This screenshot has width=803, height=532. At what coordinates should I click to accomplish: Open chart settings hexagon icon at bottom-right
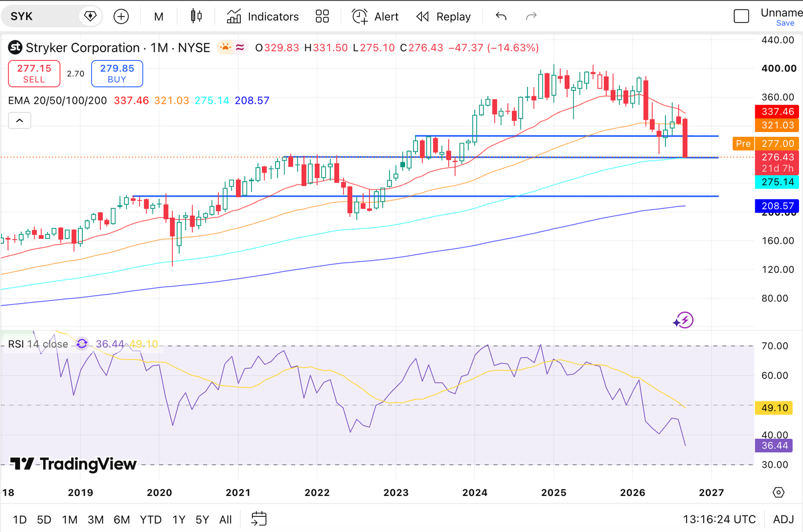point(778,492)
